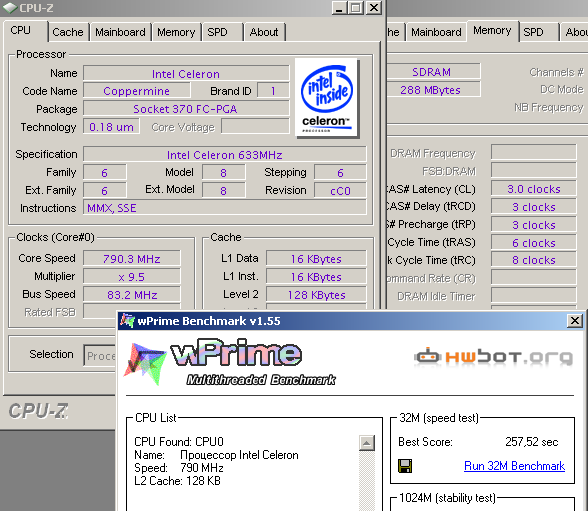Click the 83.2 MHz bus speed value
This screenshot has width=588, height=511.
[132, 295]
